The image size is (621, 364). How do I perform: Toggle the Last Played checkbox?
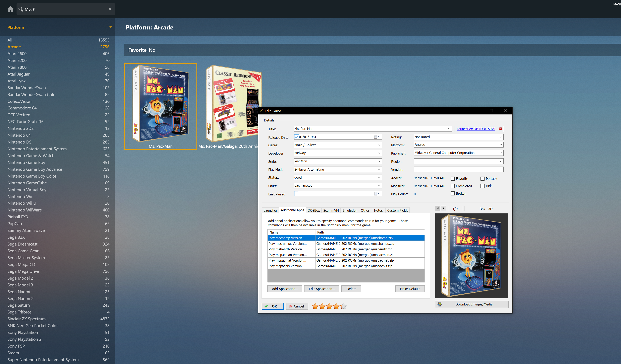(x=296, y=194)
